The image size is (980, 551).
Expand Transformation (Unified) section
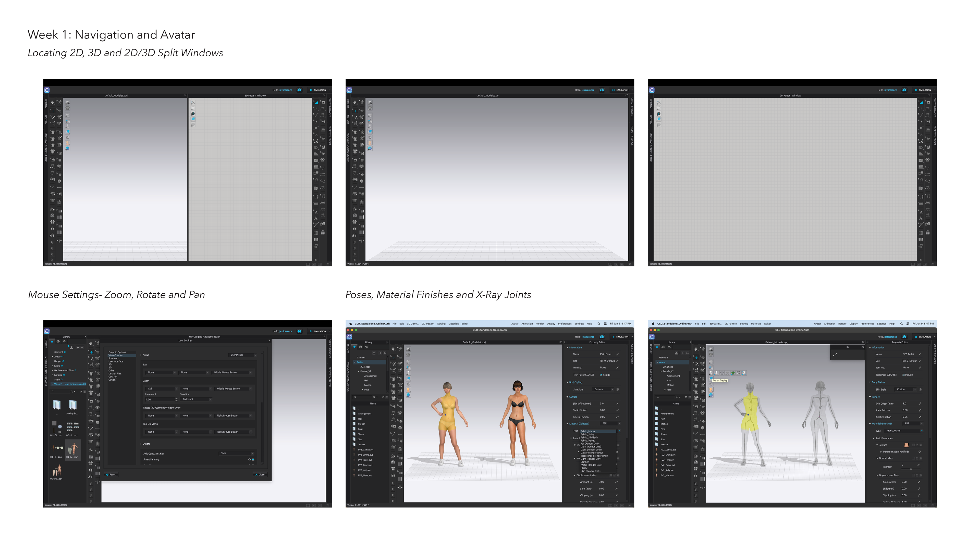click(881, 452)
